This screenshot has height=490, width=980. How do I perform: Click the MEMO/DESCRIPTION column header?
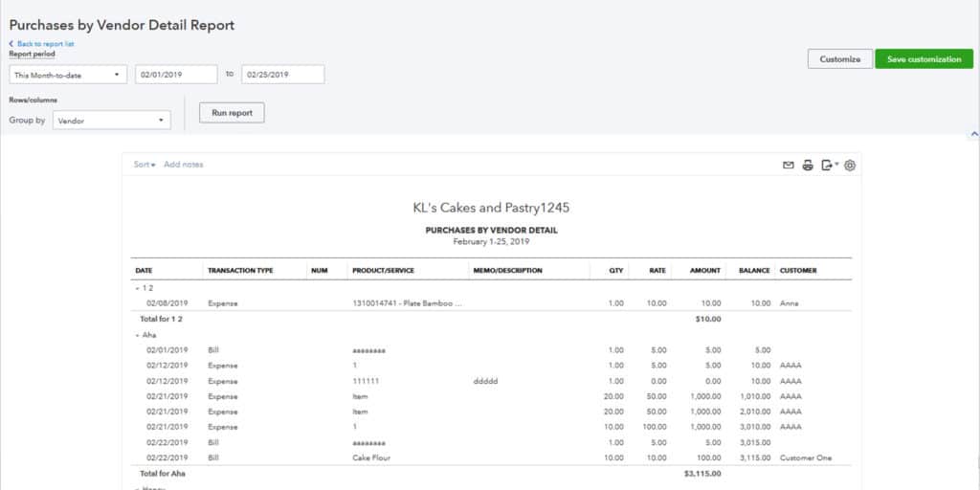pos(507,271)
